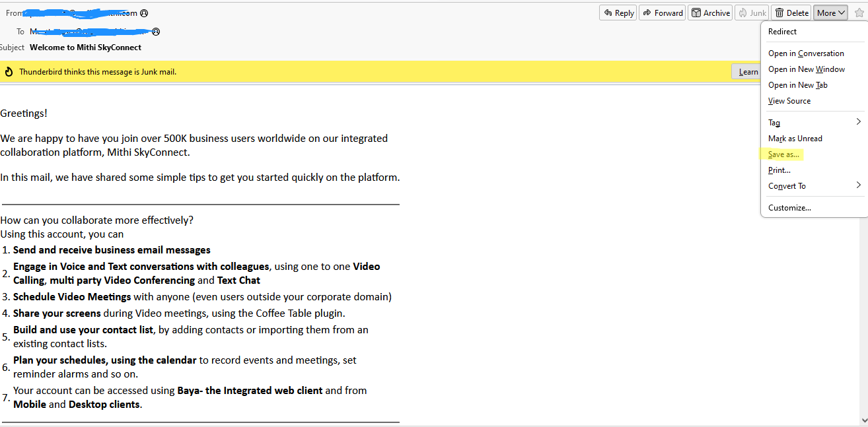This screenshot has width=868, height=427.
Task: Click the Archive box icon
Action: (x=696, y=13)
